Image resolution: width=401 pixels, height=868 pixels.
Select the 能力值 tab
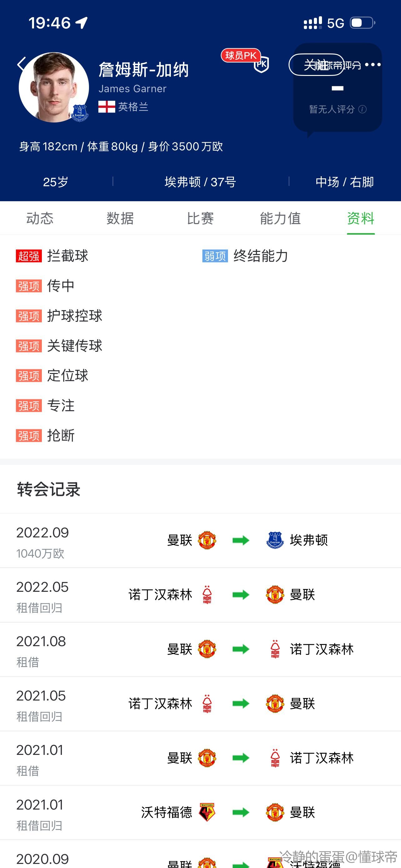click(280, 218)
